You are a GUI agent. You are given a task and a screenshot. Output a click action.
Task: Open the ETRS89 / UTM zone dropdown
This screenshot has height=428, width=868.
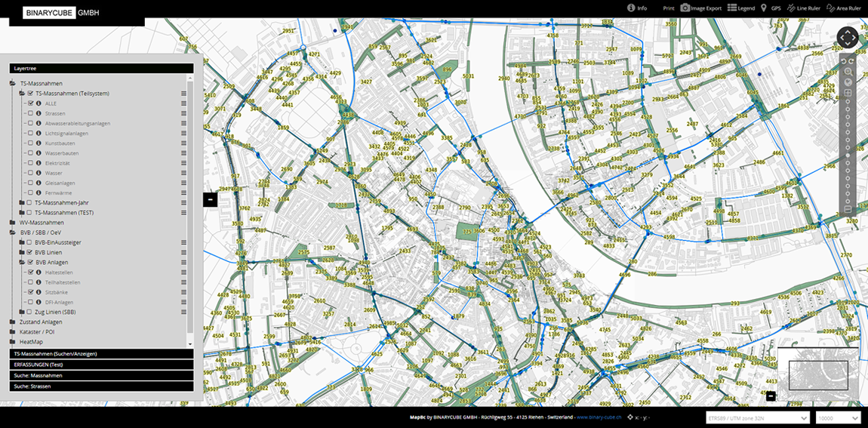tap(757, 417)
